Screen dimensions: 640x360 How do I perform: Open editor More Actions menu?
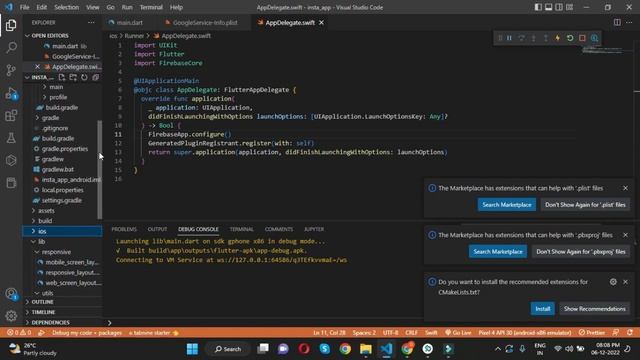pyautogui.click(x=629, y=22)
